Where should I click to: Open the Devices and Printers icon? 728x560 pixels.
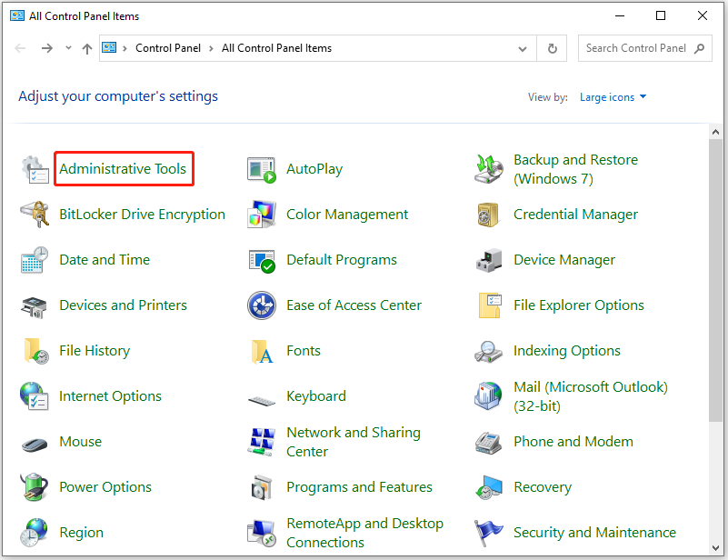coord(34,306)
